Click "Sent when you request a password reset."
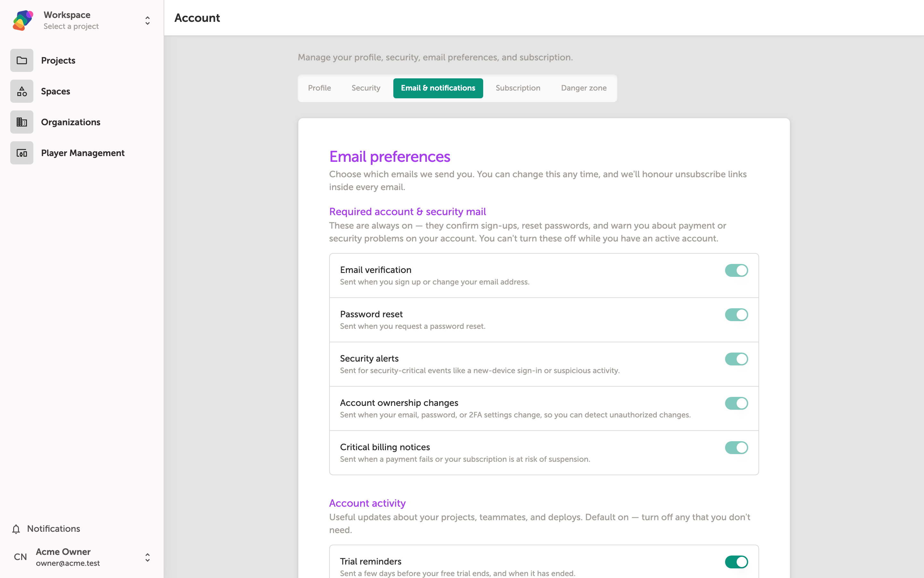924x578 pixels. tap(413, 327)
